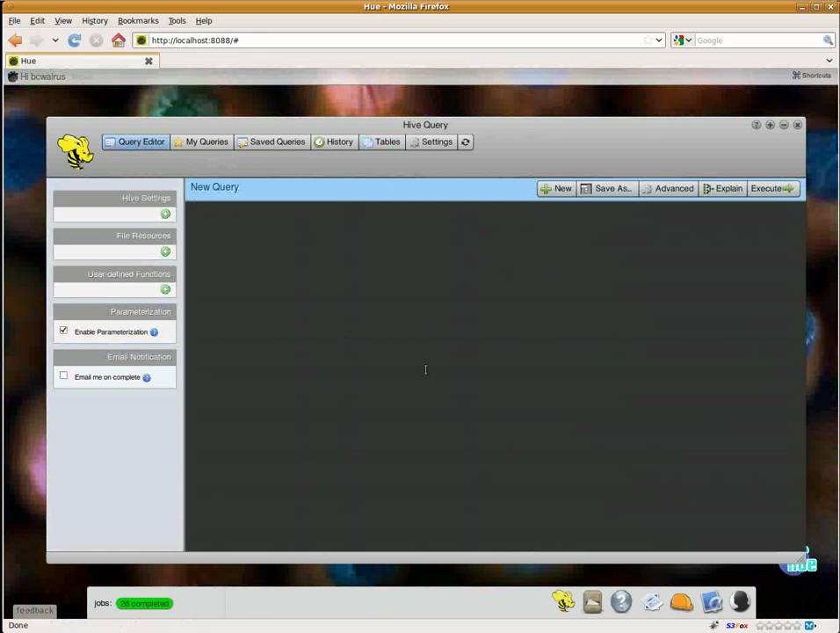Click the Hive bee logo in window header
The height and width of the screenshot is (633, 840).
[x=75, y=152]
